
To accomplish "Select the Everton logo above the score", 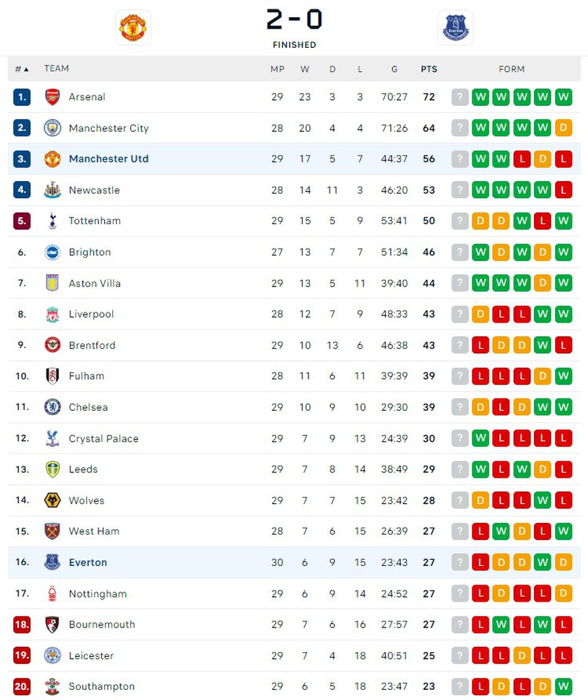I will pos(455,28).
